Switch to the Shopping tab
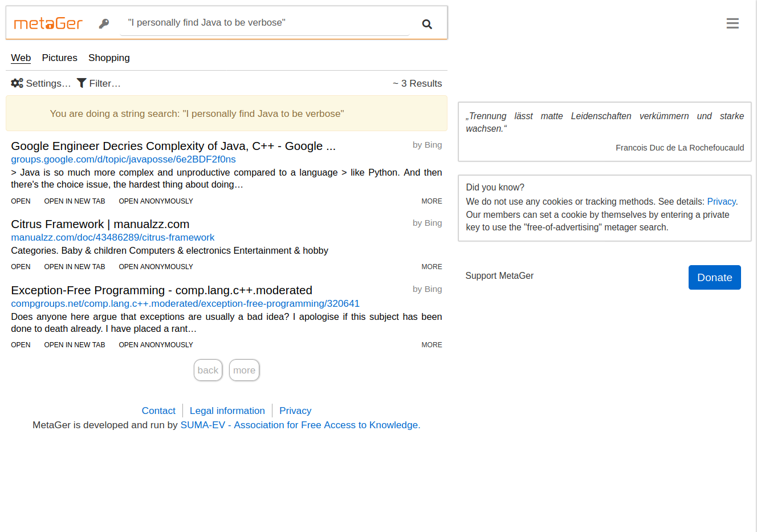The height and width of the screenshot is (532, 757). [109, 58]
